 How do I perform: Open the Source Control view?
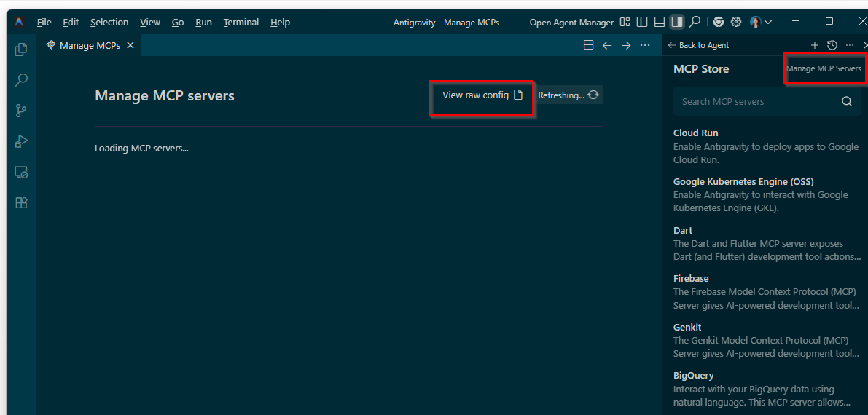pyautogui.click(x=21, y=111)
